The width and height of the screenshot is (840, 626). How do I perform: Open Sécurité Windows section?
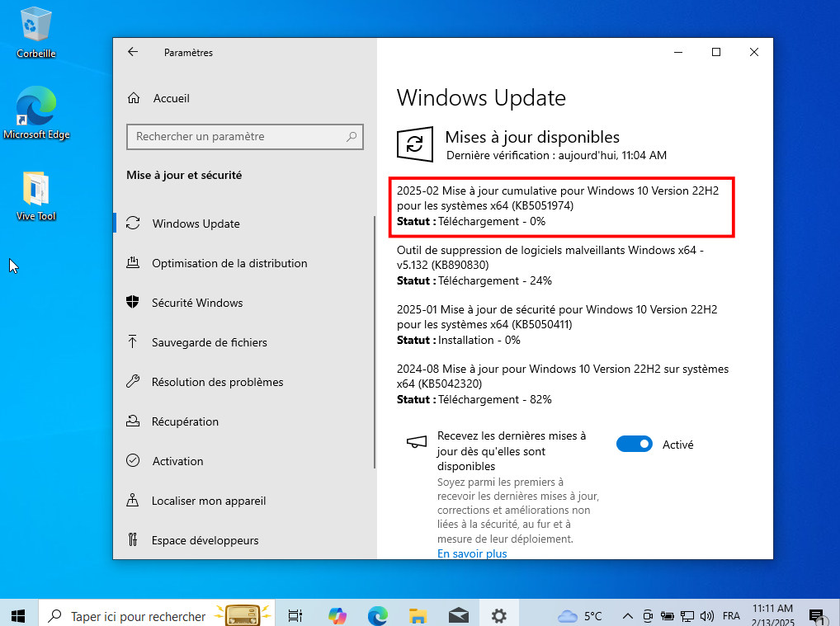pyautogui.click(x=243, y=303)
